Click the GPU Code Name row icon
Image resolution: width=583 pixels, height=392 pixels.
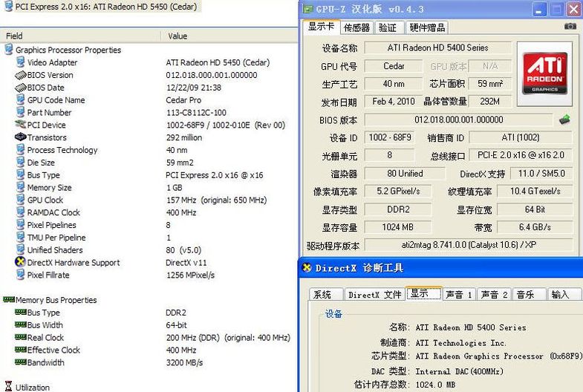tap(21, 99)
